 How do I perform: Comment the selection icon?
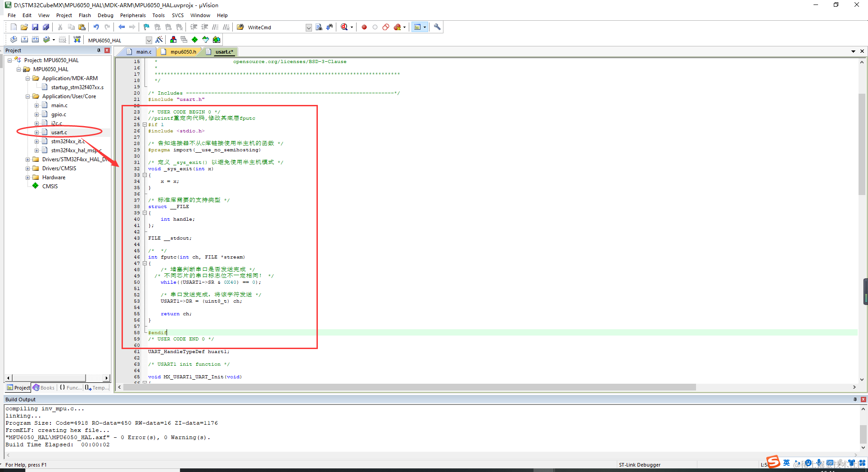point(215,27)
